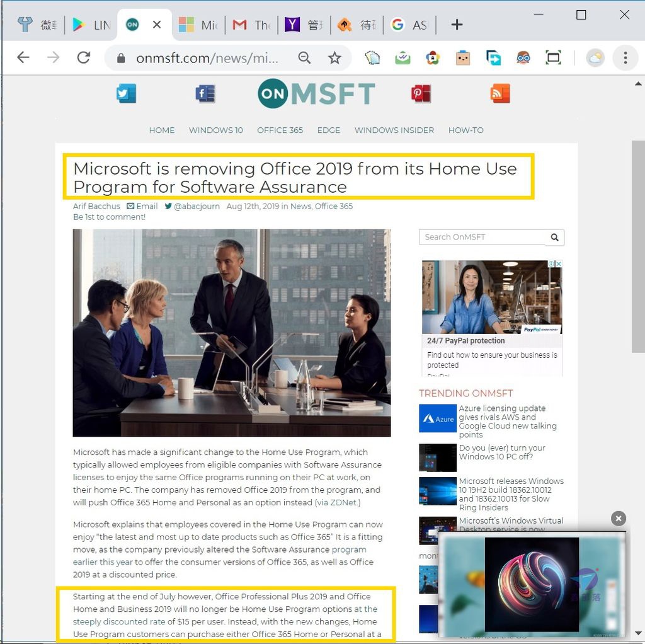Open OnMSFT Twitter page icon

pyautogui.click(x=126, y=93)
